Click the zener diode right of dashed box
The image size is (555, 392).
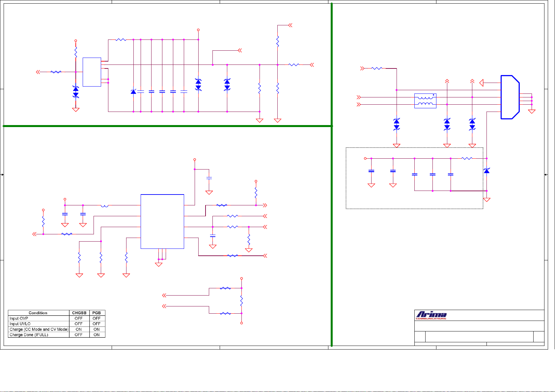pos(486,170)
